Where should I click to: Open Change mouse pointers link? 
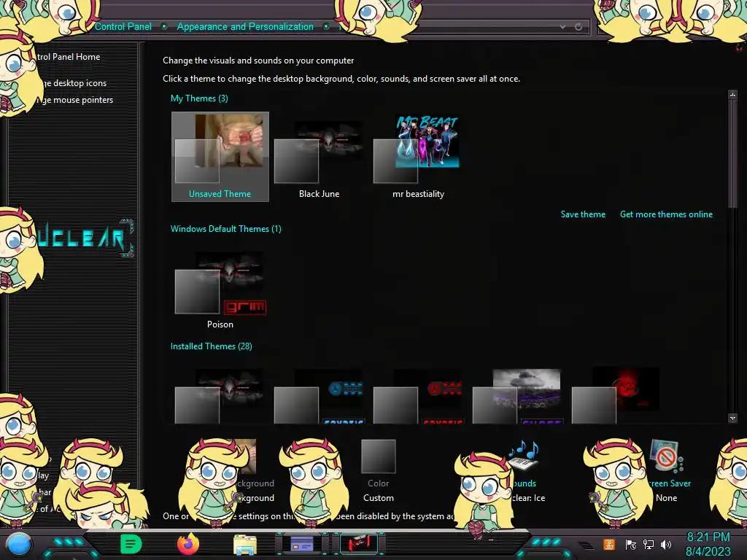[76, 99]
